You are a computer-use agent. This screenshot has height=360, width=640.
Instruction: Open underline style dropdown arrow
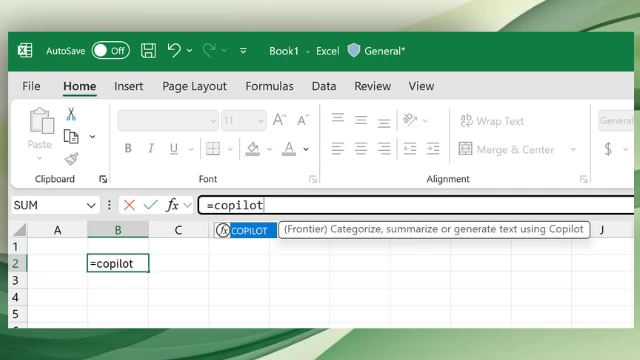tap(191, 149)
